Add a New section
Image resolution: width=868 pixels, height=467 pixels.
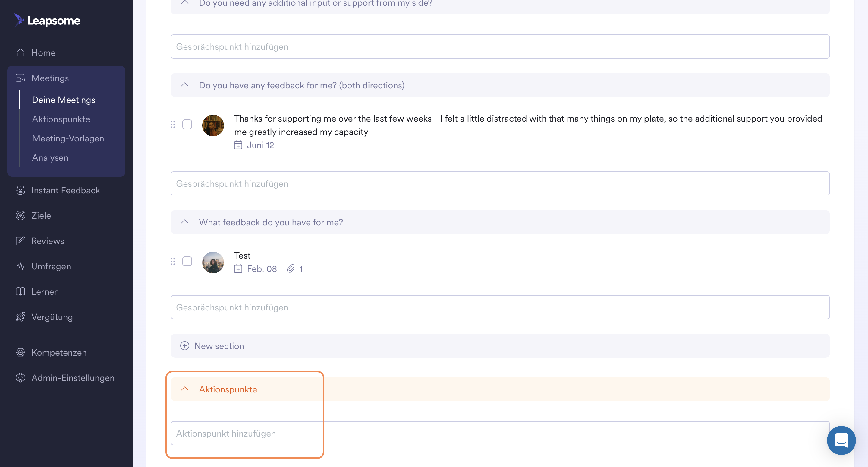pyautogui.click(x=212, y=346)
